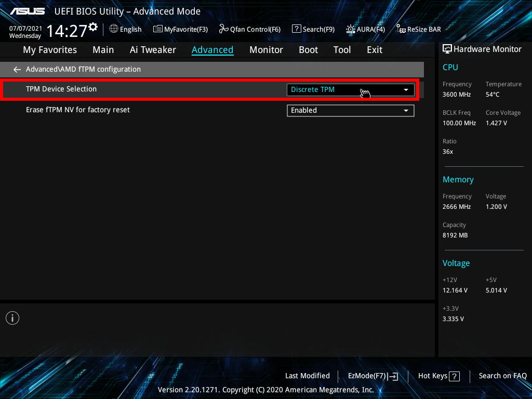The image size is (532, 399).
Task: Go to the Monitor tab
Action: (266, 50)
